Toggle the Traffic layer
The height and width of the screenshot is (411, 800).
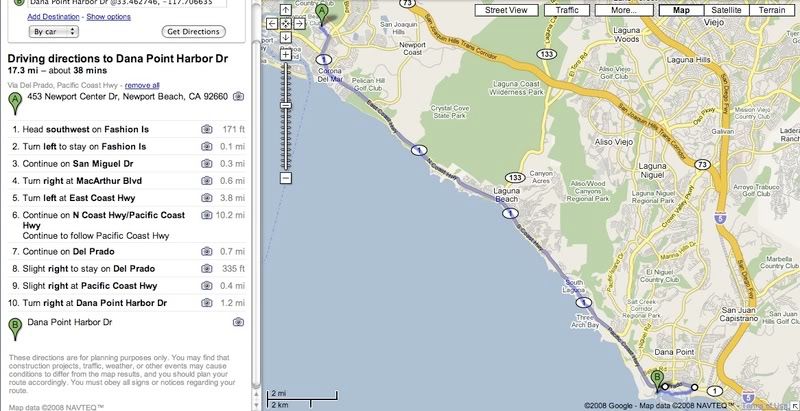point(567,10)
